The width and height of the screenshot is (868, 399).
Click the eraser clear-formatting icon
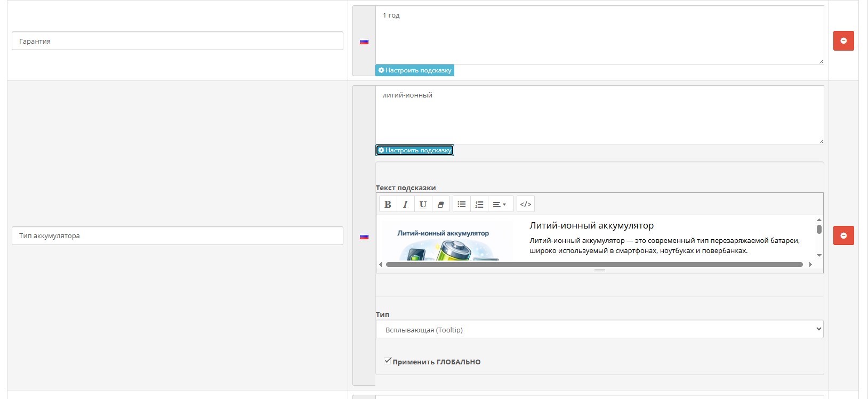[x=440, y=204]
